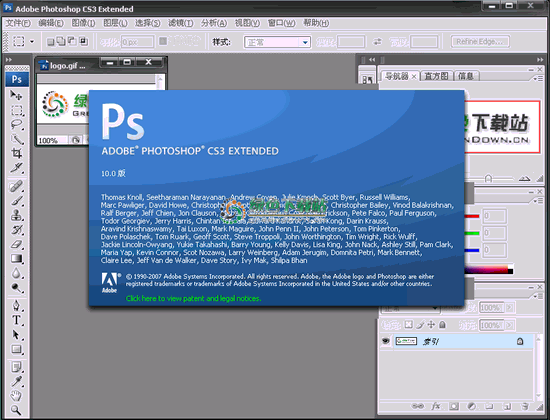
Task: Click the link layers chain icon
Action: pos(417,406)
